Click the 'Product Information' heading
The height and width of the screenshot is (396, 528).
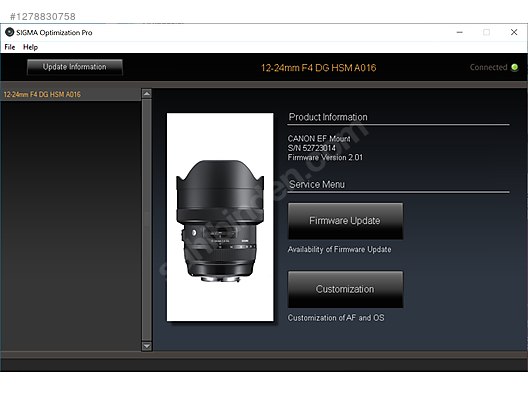click(x=328, y=117)
